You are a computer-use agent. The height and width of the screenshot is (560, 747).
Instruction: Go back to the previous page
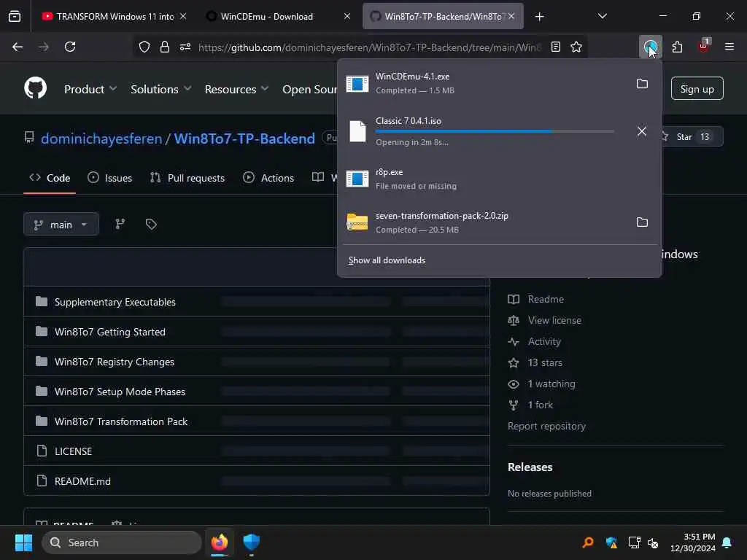[x=18, y=47]
